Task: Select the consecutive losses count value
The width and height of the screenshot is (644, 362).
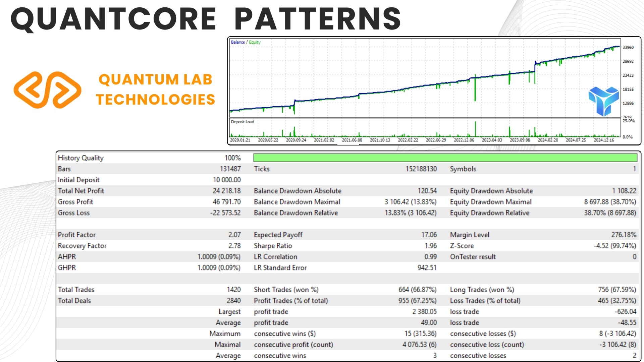Action: pyautogui.click(x=634, y=356)
